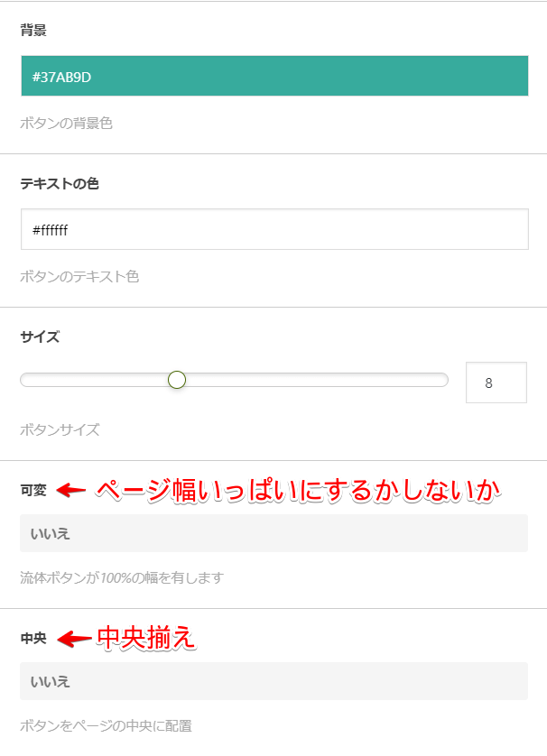
Task: Open the 可変 dropdown showing いいえ
Action: click(x=271, y=534)
